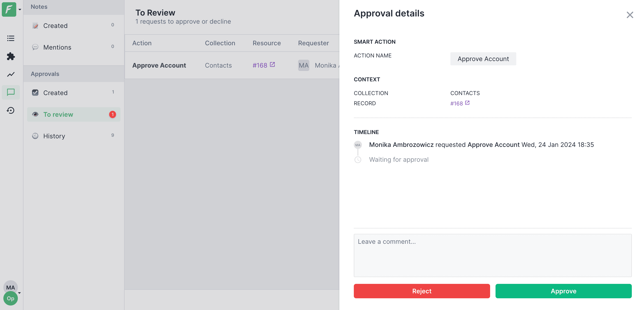Viewport: 644px width, 310px height.
Task: Click the red Reject button
Action: point(422,291)
